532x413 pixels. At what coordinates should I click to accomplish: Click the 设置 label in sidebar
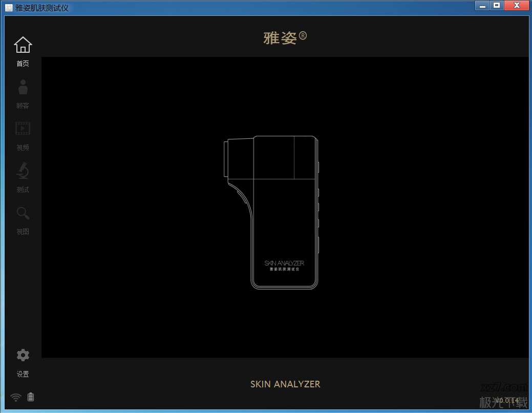23,374
